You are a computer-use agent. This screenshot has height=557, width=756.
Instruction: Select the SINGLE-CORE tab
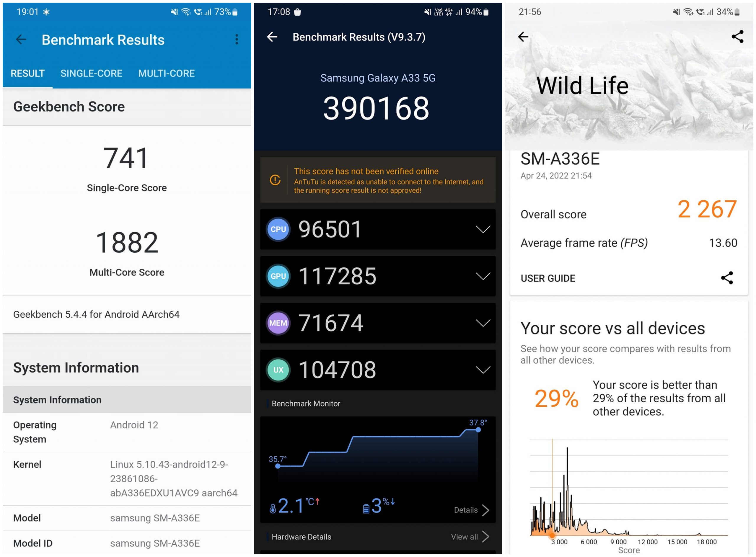tap(91, 73)
